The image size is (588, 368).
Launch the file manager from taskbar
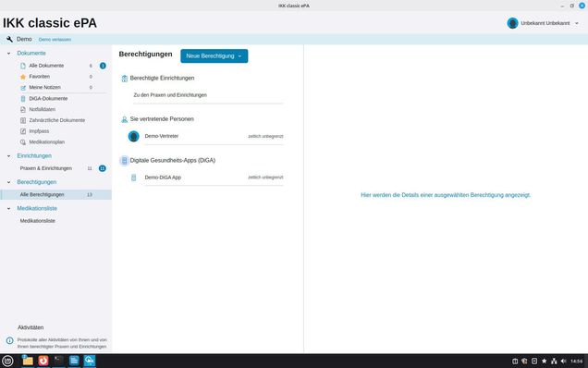(28, 361)
